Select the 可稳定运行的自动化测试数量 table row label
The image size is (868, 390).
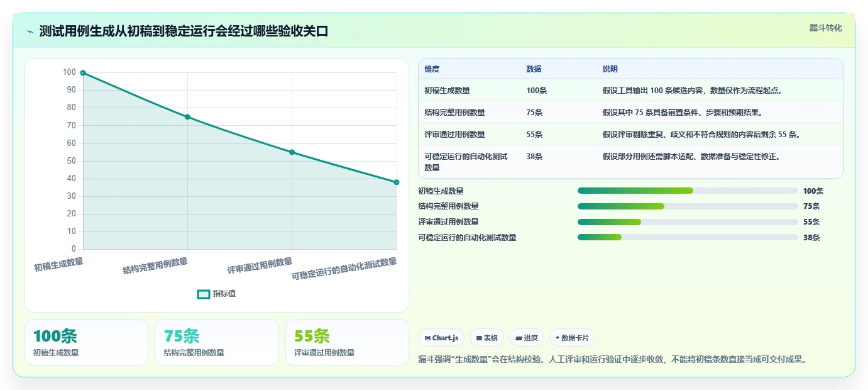coord(466,162)
